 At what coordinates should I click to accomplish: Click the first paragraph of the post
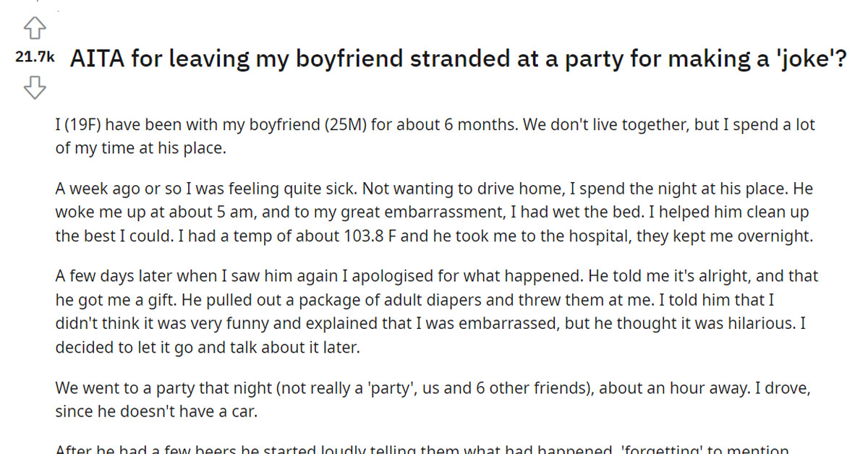click(434, 136)
